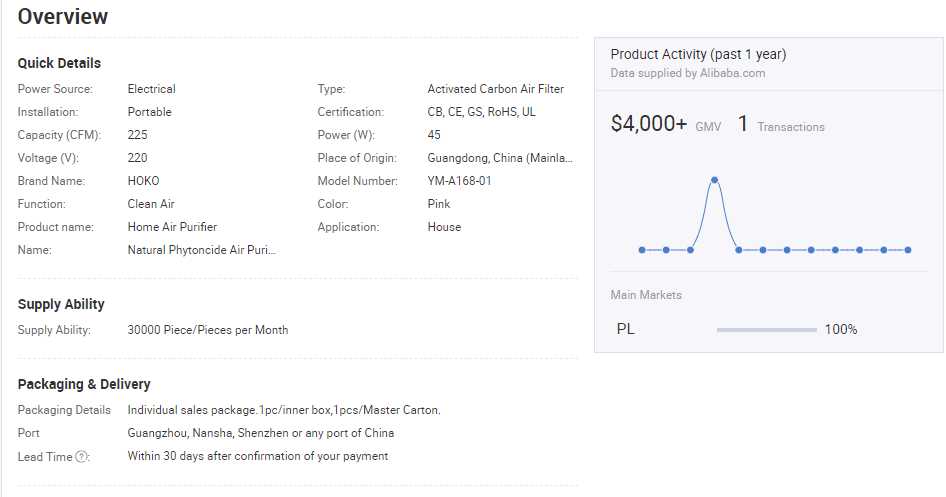The width and height of the screenshot is (946, 497).
Task: Click the peak data point on activity chart
Action: pos(714,180)
